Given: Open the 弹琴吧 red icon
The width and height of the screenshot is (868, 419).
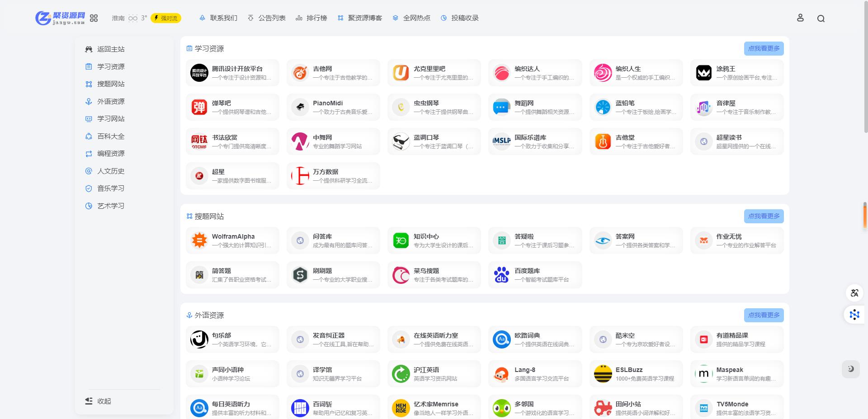Looking at the screenshot, I should pyautogui.click(x=199, y=107).
